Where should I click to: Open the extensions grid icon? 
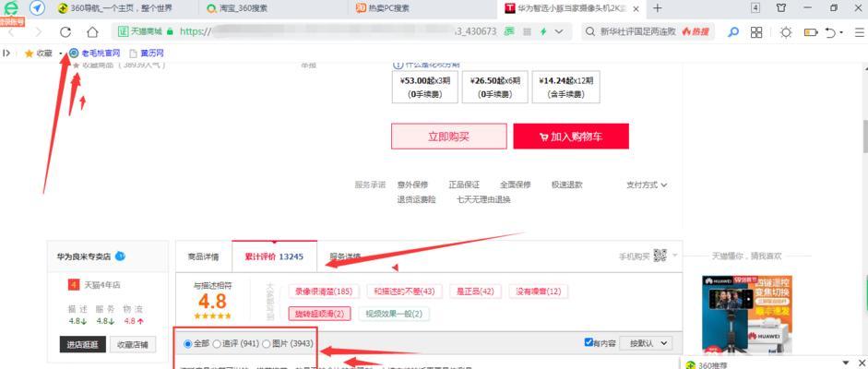coord(756,32)
